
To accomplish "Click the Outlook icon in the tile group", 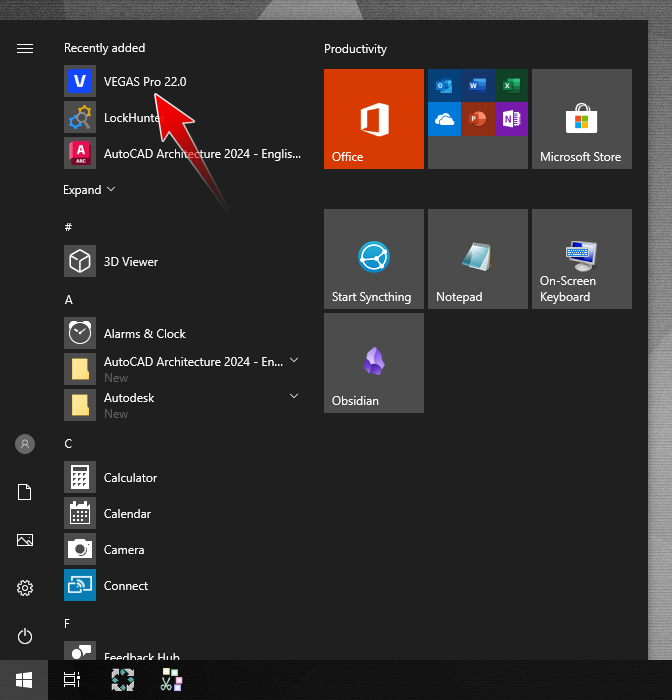I will coord(443,86).
